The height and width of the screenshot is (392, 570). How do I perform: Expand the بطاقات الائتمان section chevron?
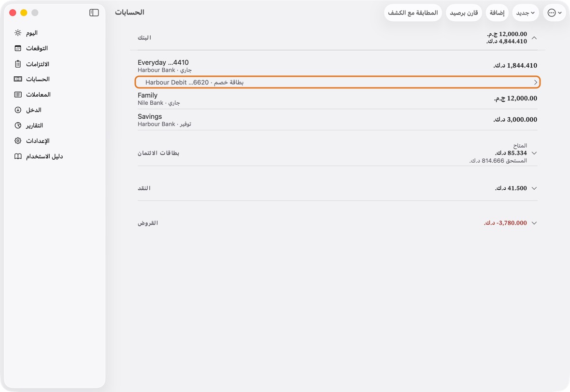click(x=534, y=153)
